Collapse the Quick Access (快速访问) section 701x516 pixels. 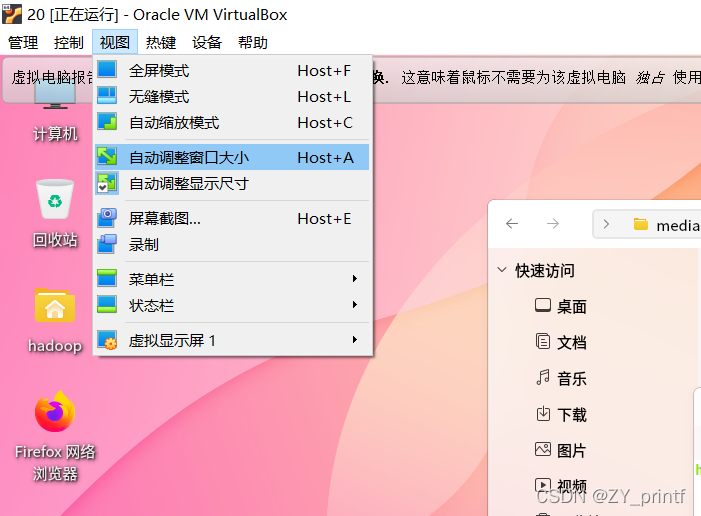[502, 270]
